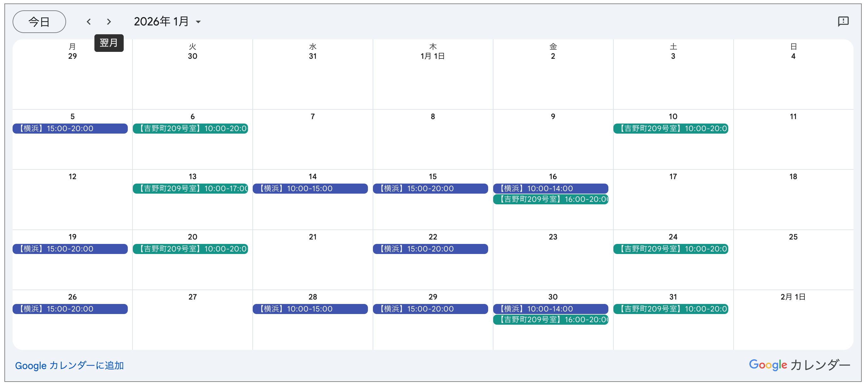Open the 横浜 15:00-20:00 event on the 22nd
The image size is (868, 386).
click(430, 249)
